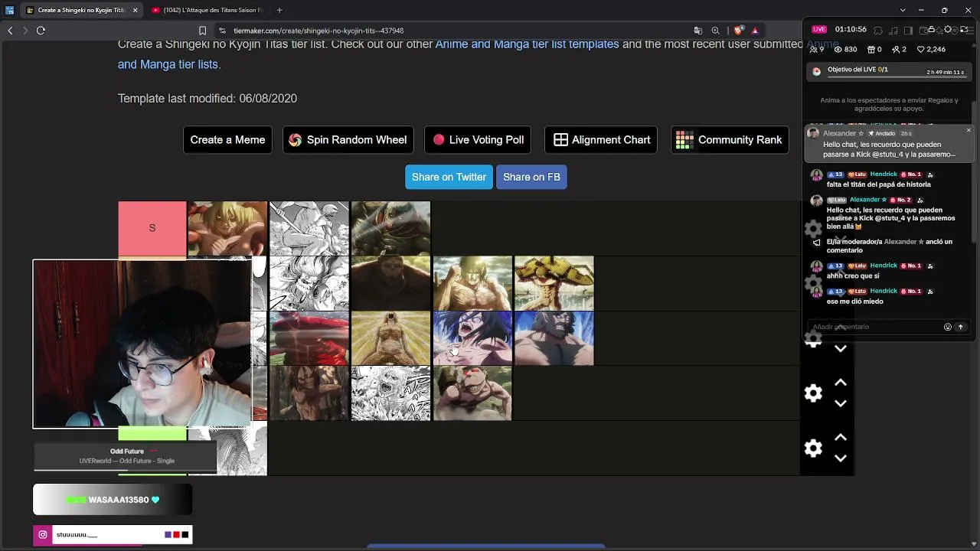Screen dimensions: 980x551
Task: Click the red LIVE badge
Action: coord(819,29)
